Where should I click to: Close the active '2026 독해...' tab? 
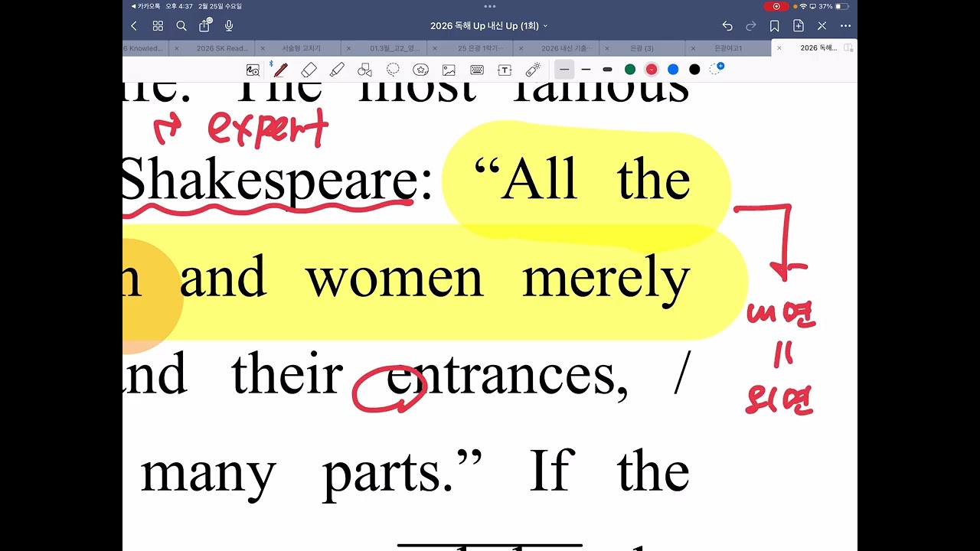(779, 48)
